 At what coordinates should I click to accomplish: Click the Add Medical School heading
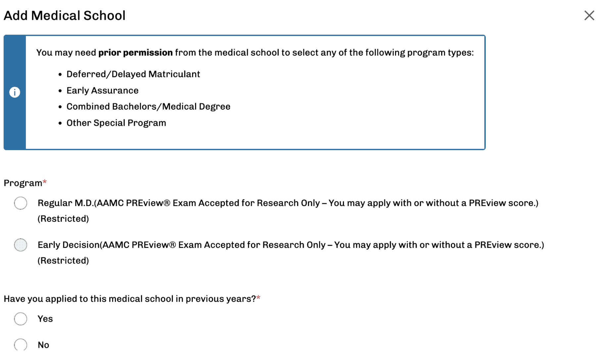pos(65,15)
